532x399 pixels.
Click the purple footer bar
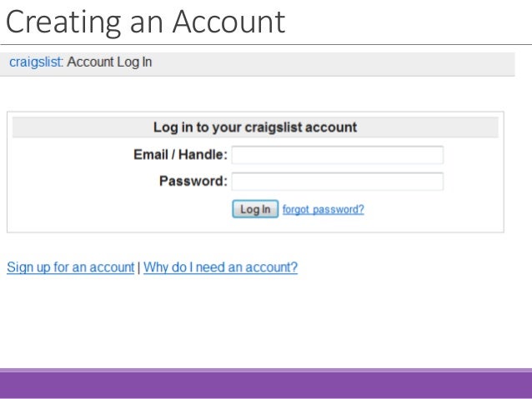click(266, 386)
